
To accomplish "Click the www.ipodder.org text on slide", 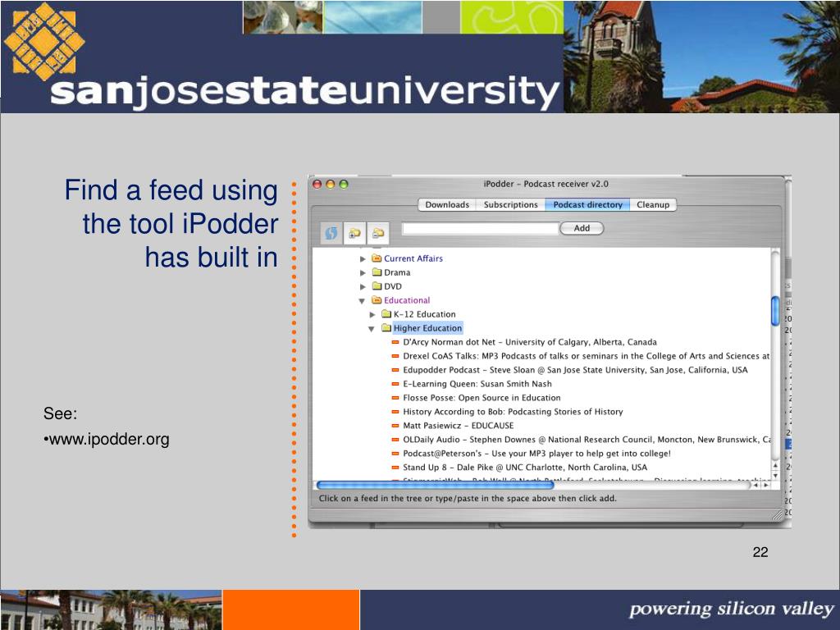I will (109, 440).
